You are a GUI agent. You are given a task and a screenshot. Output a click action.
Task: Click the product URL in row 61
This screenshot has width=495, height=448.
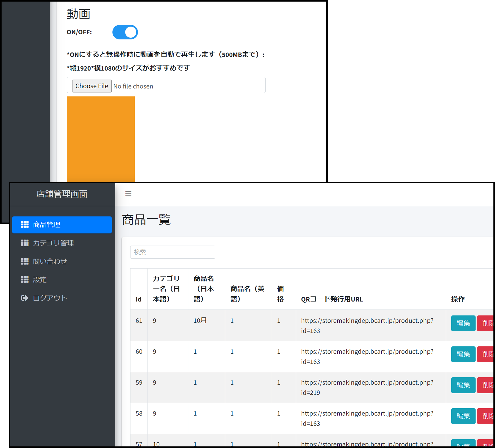pyautogui.click(x=367, y=326)
